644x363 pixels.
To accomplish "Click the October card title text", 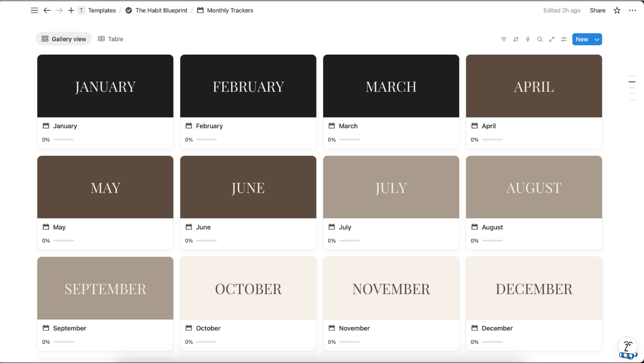I will [208, 328].
